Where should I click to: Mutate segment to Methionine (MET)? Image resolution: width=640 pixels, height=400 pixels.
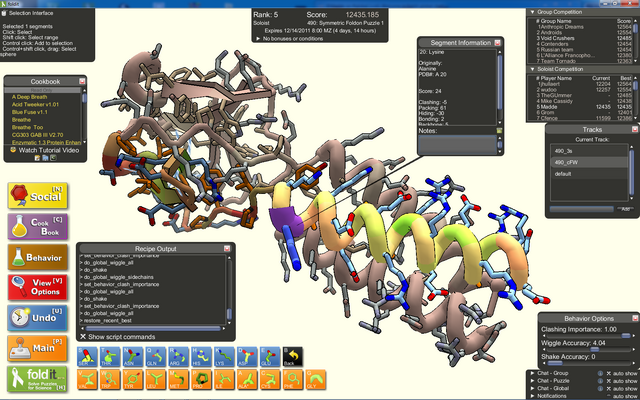178,379
